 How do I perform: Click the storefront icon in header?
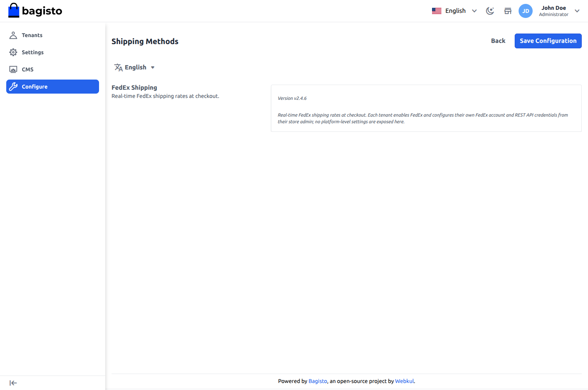coord(508,11)
